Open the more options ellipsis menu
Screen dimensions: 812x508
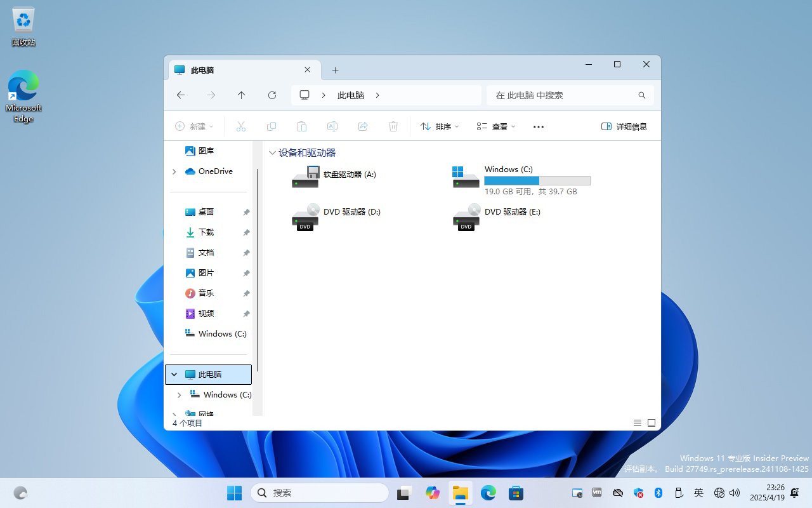[539, 126]
